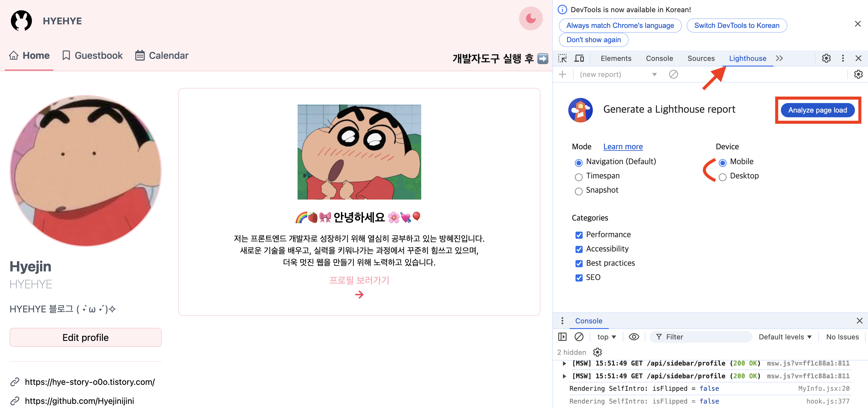This screenshot has height=408, width=868.
Task: Open the hook.js:377 source link
Action: point(828,401)
